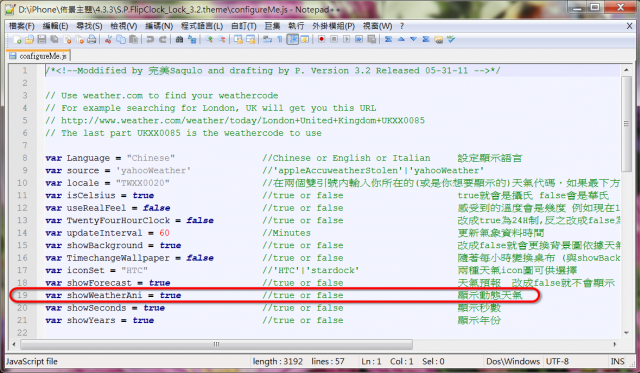Image resolution: width=640 pixels, height=373 pixels.
Task: Create a new file with the toolbar icon
Action: [17, 40]
